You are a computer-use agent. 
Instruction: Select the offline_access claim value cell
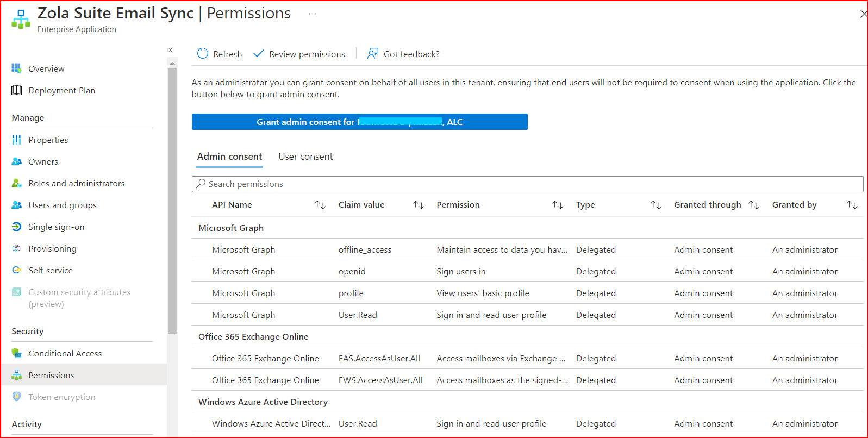[x=365, y=249]
